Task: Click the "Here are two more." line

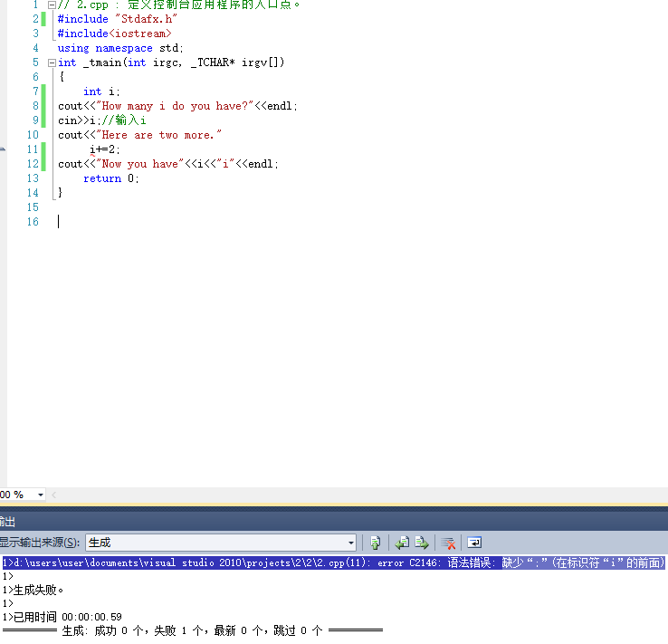Action: (139, 135)
